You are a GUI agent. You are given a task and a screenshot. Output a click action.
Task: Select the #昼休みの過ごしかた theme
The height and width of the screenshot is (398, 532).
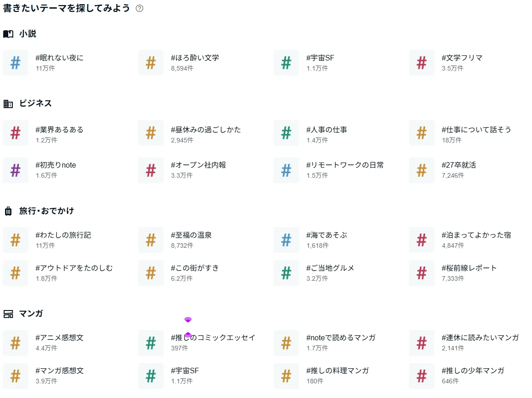pyautogui.click(x=205, y=130)
